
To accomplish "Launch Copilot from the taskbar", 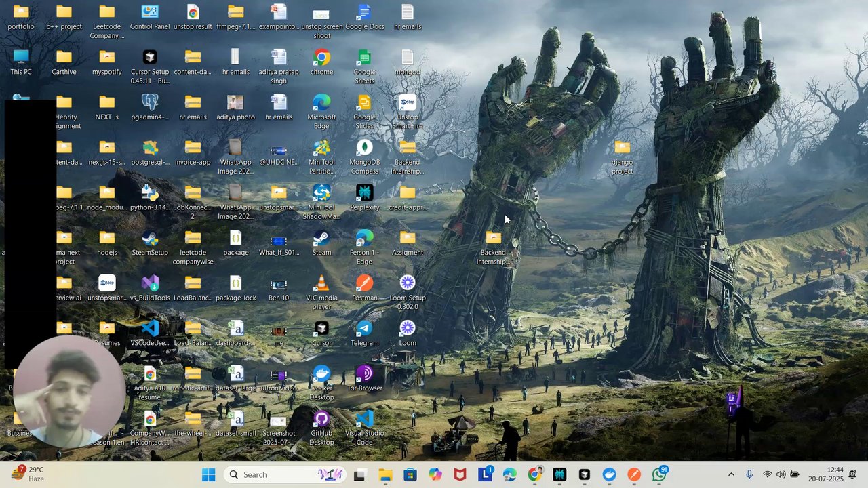I will point(435,474).
